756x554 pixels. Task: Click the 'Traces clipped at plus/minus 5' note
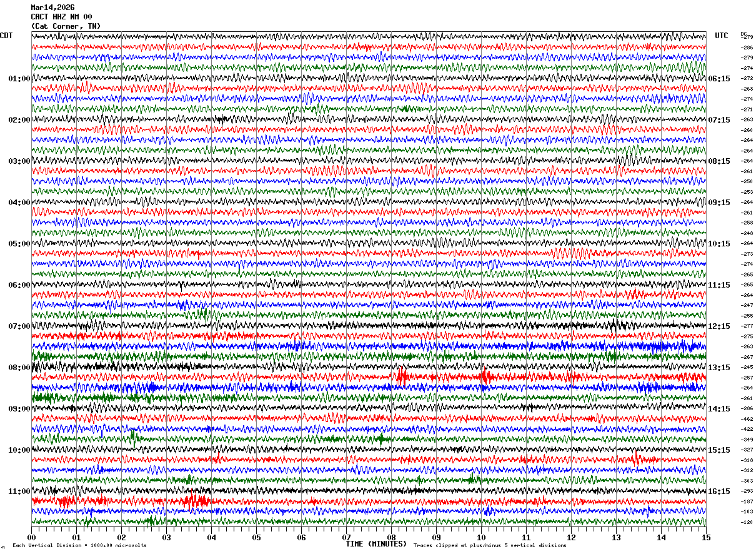coord(490,546)
